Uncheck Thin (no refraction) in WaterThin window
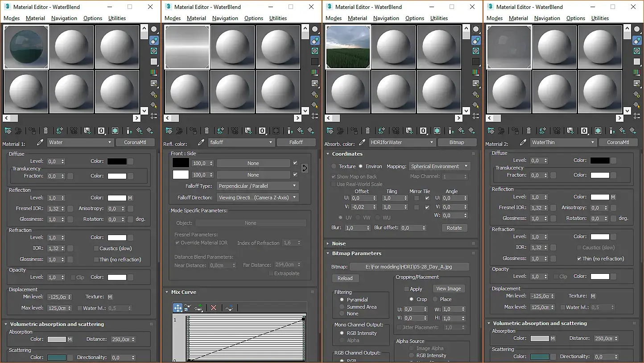 579,259
